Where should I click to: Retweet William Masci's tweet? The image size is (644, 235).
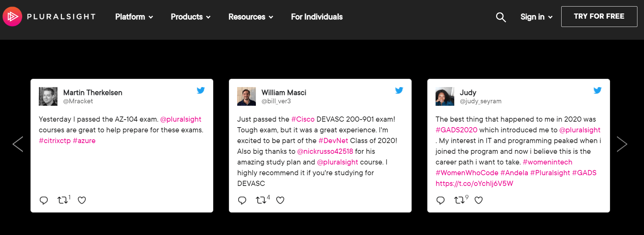tap(261, 200)
